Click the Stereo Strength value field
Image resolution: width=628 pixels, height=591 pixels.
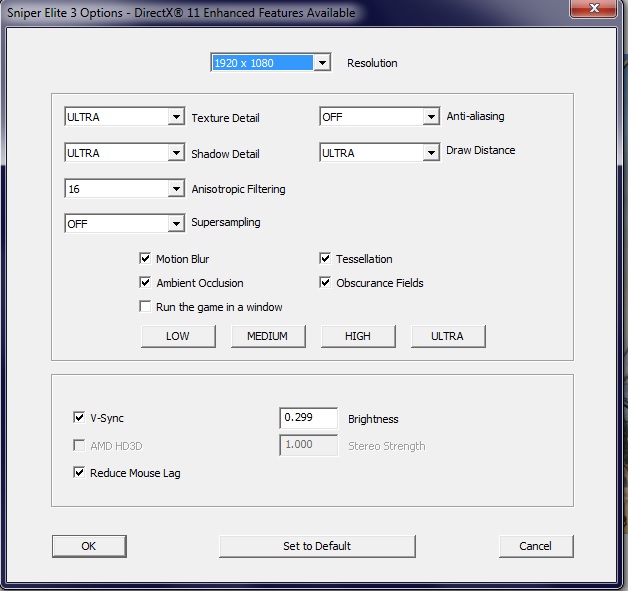click(308, 445)
